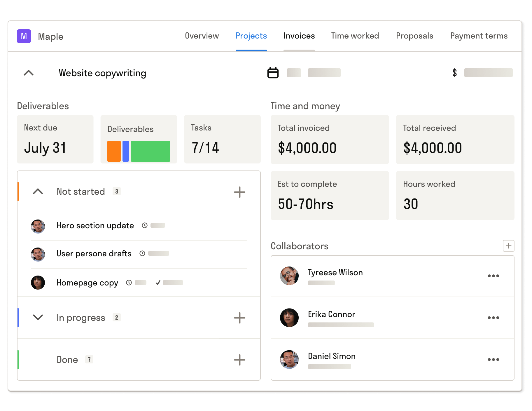Click the Maple workspace name
This screenshot has width=532, height=411.
pyautogui.click(x=51, y=36)
